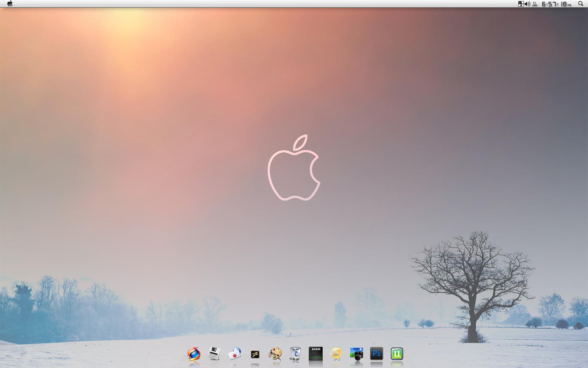This screenshot has width=588, height=368.
Task: Open the Apple menu in the menu bar
Action: click(x=10, y=4)
